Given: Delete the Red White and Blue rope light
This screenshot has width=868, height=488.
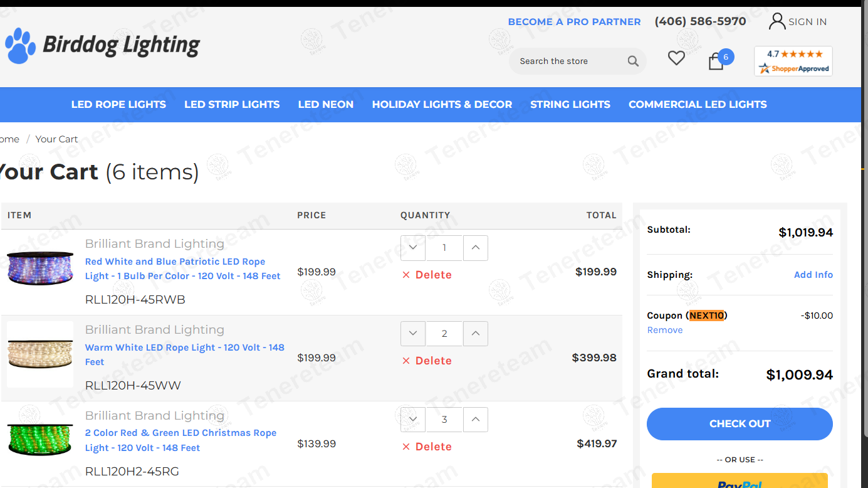Looking at the screenshot, I should (x=427, y=275).
